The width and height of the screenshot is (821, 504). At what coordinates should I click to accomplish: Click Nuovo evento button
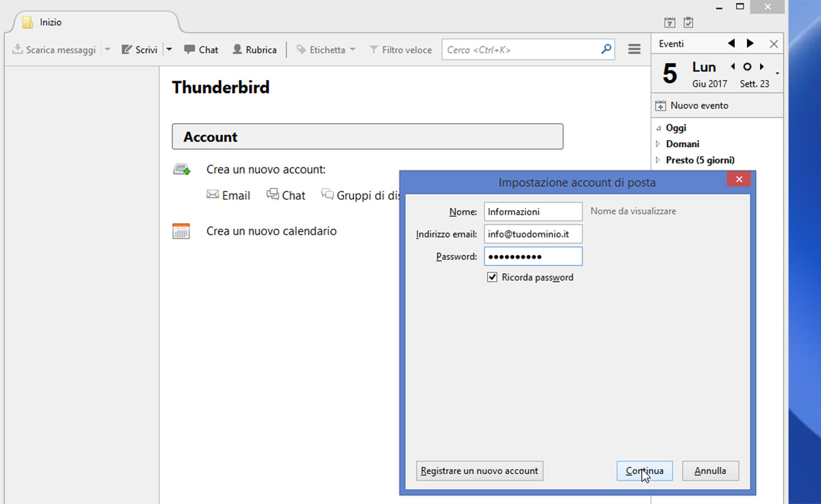692,106
